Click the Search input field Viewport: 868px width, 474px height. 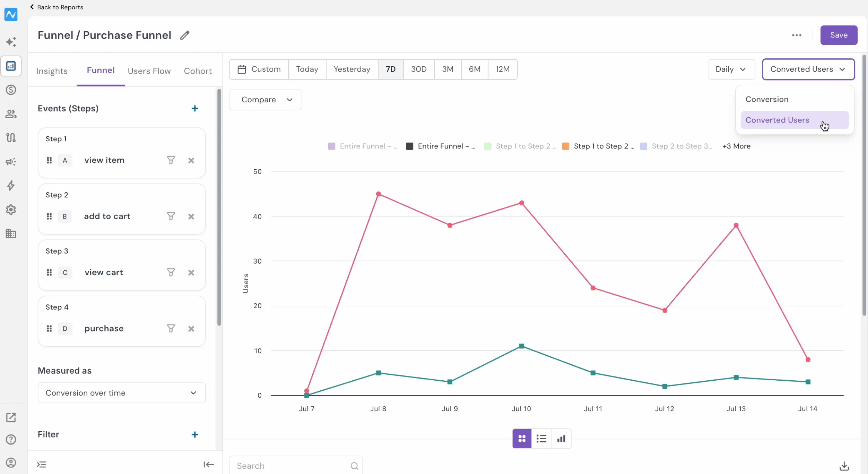[296, 466]
